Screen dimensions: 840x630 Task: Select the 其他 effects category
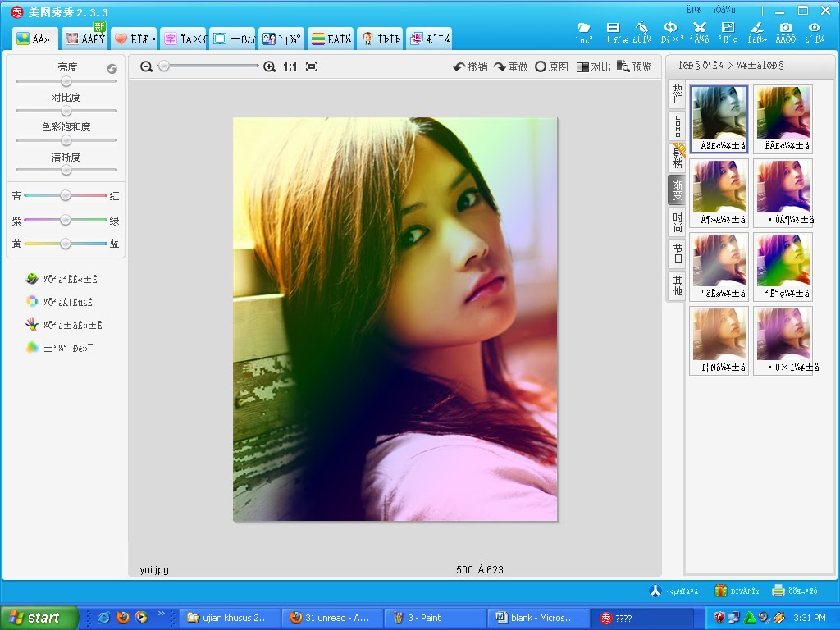point(678,285)
